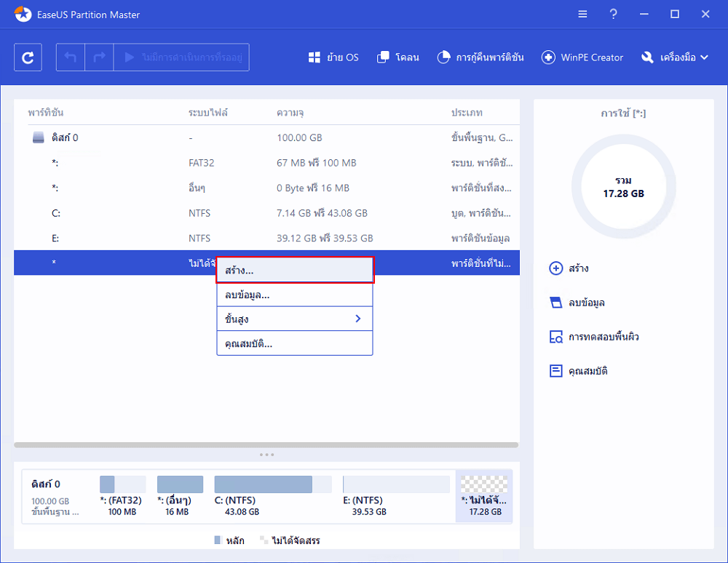The image size is (728, 563).
Task: Choose สร้าง... from the context menu
Action: (x=295, y=270)
